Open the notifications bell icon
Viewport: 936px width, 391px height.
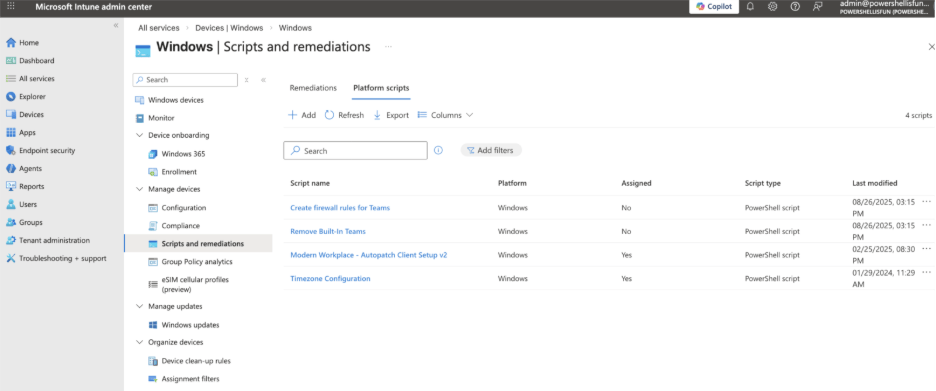[750, 7]
